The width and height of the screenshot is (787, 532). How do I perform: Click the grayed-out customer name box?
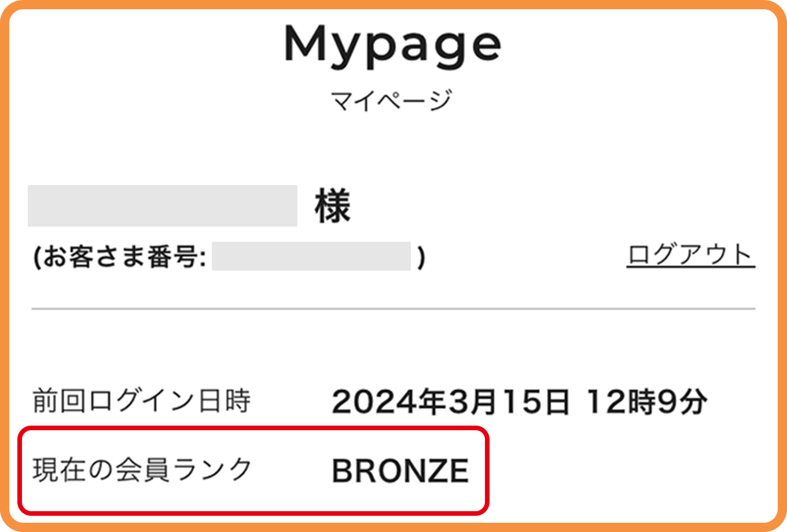point(163,205)
